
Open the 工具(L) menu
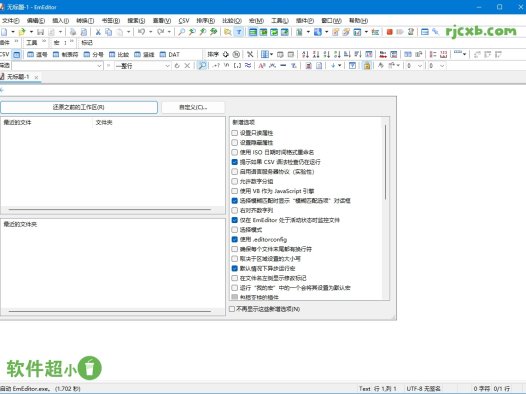(280, 21)
